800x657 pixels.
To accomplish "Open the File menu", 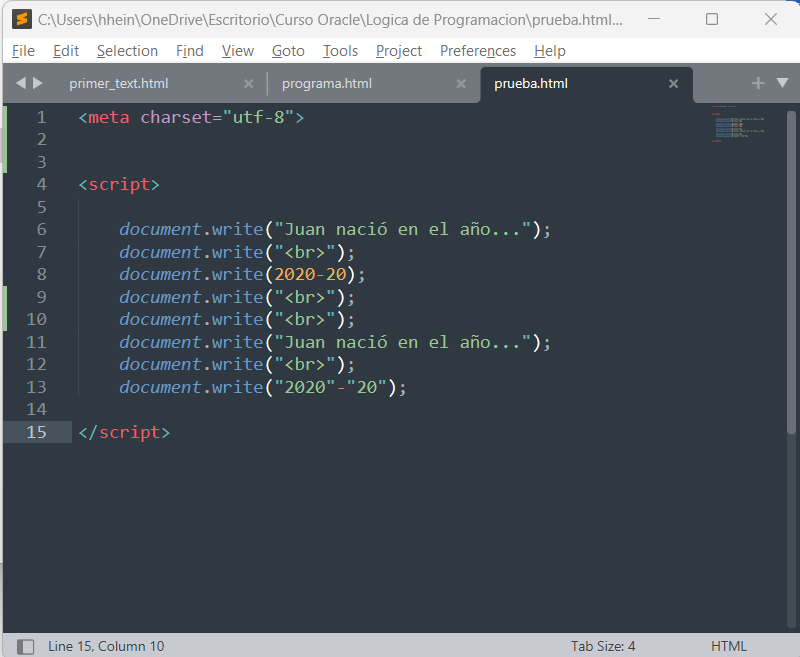I will [x=23, y=51].
